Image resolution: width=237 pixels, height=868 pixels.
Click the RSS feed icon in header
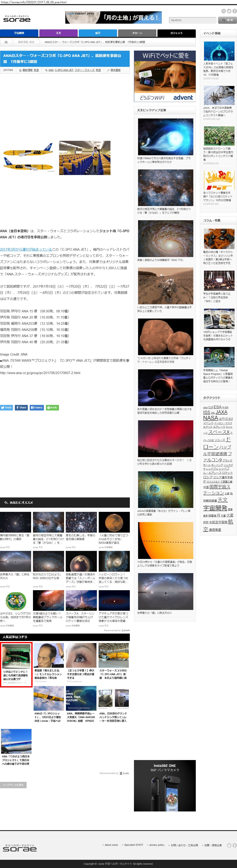tap(223, 11)
